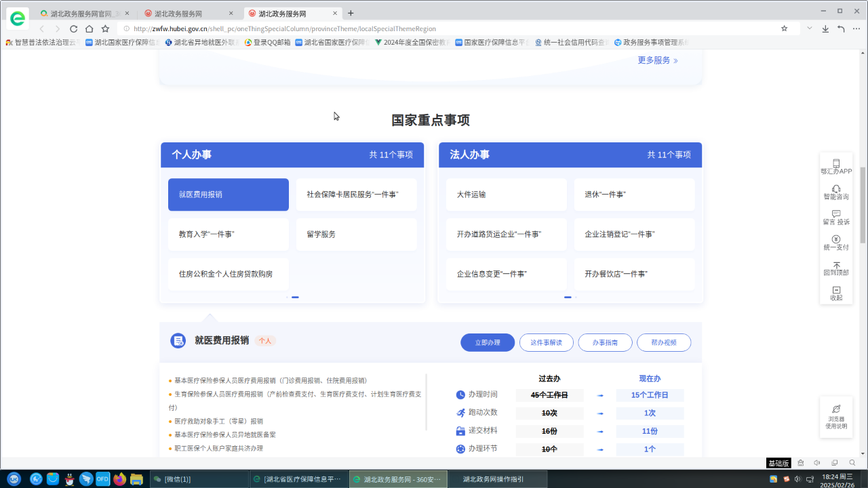Click the 立即办理 button
Screen dimensions: 868x488
click(487, 342)
